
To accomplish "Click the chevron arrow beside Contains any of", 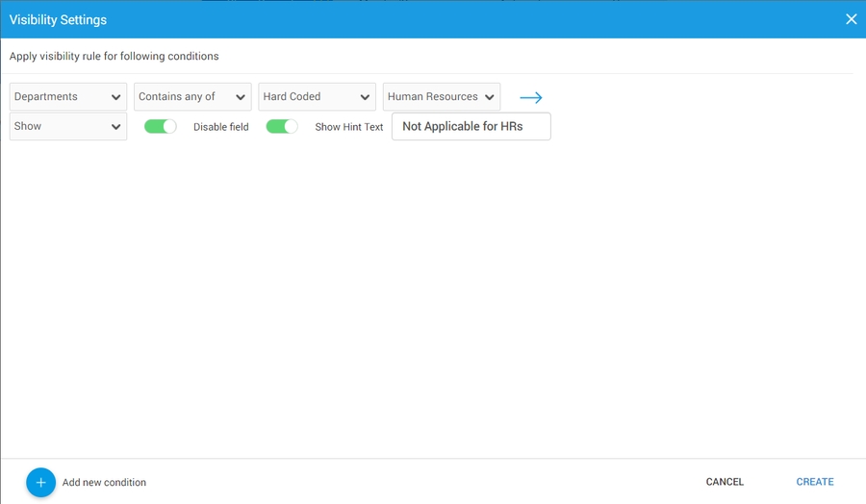I will (x=241, y=97).
